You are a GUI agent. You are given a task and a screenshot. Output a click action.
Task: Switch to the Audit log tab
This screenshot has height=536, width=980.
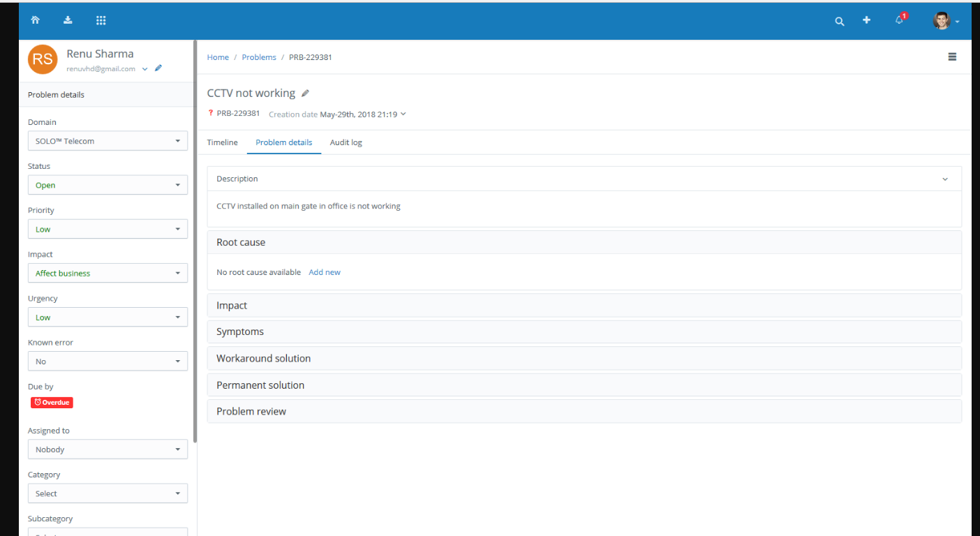click(346, 142)
